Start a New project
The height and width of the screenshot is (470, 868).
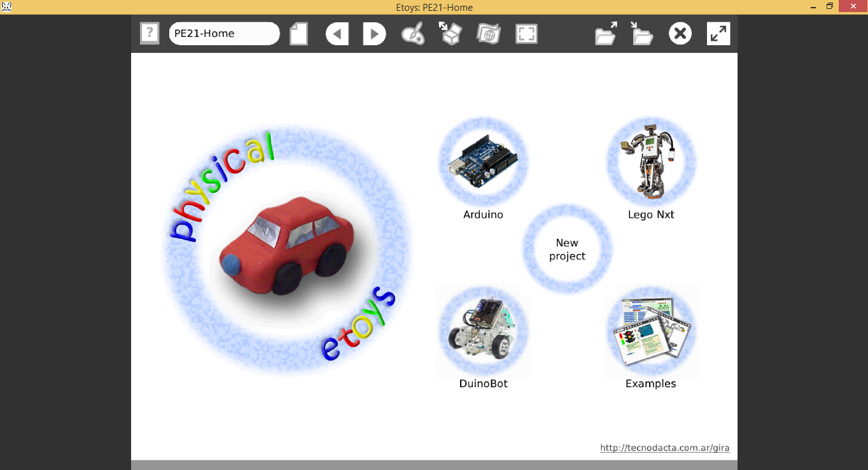tap(567, 250)
